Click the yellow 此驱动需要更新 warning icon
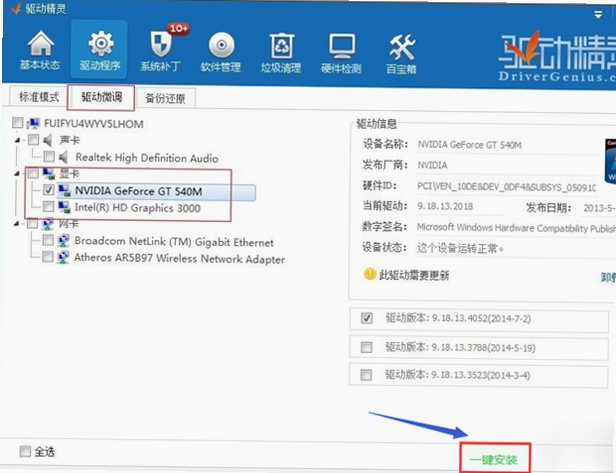Image resolution: width=616 pixels, height=473 pixels. tap(370, 274)
